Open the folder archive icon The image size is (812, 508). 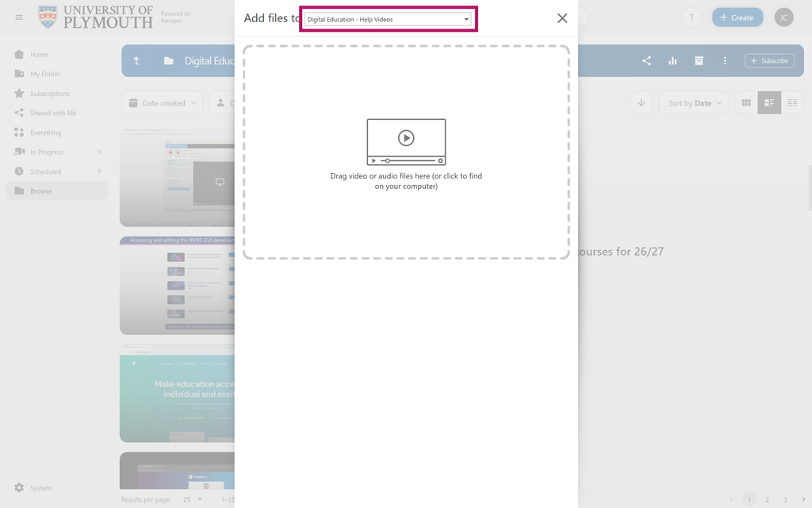click(699, 60)
